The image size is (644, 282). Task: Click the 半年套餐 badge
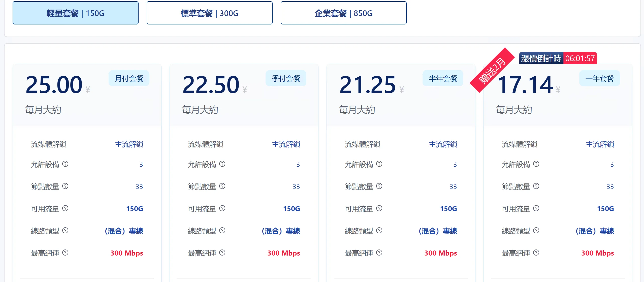coord(443,78)
